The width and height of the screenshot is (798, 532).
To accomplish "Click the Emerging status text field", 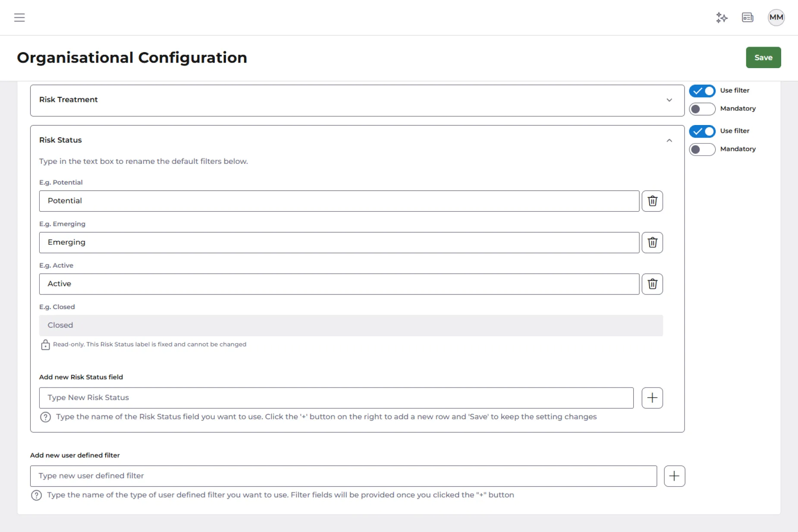I will tap(339, 243).
